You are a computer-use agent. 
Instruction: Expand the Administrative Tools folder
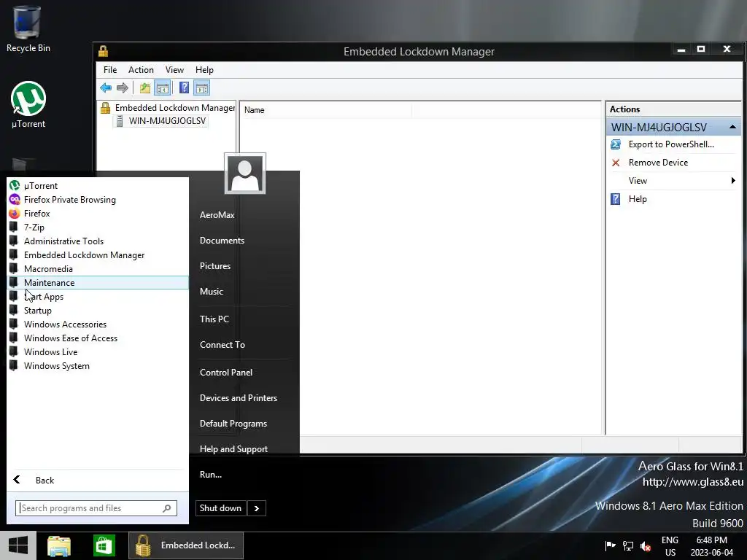[98, 241]
